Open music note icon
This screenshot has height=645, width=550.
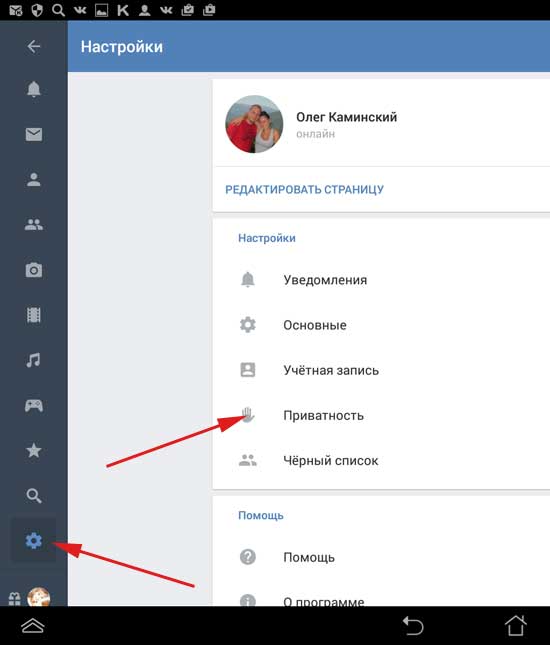coord(34,360)
